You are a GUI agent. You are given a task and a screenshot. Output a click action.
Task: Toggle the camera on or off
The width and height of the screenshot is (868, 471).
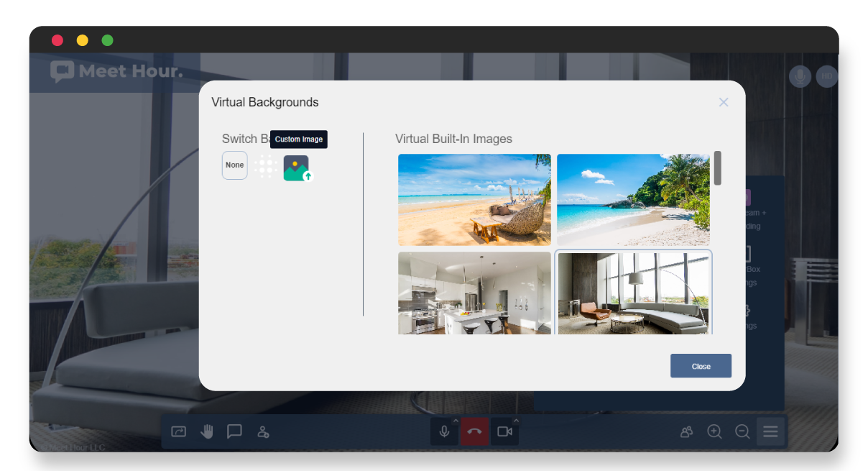click(x=504, y=431)
